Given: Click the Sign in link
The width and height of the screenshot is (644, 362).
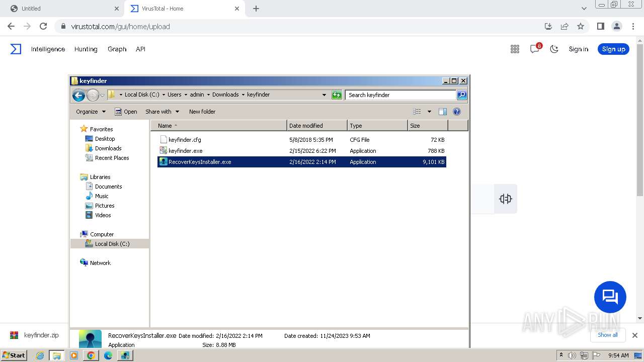Looking at the screenshot, I should point(579,49).
